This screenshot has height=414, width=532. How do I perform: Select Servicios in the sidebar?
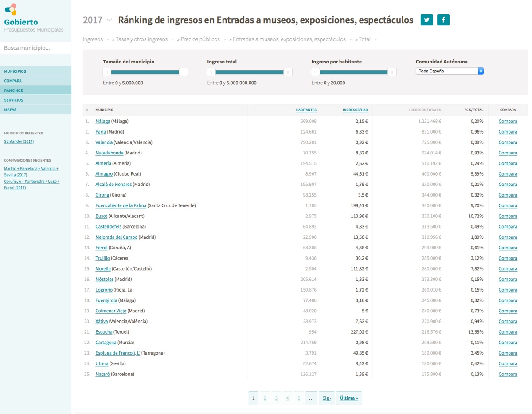[14, 100]
